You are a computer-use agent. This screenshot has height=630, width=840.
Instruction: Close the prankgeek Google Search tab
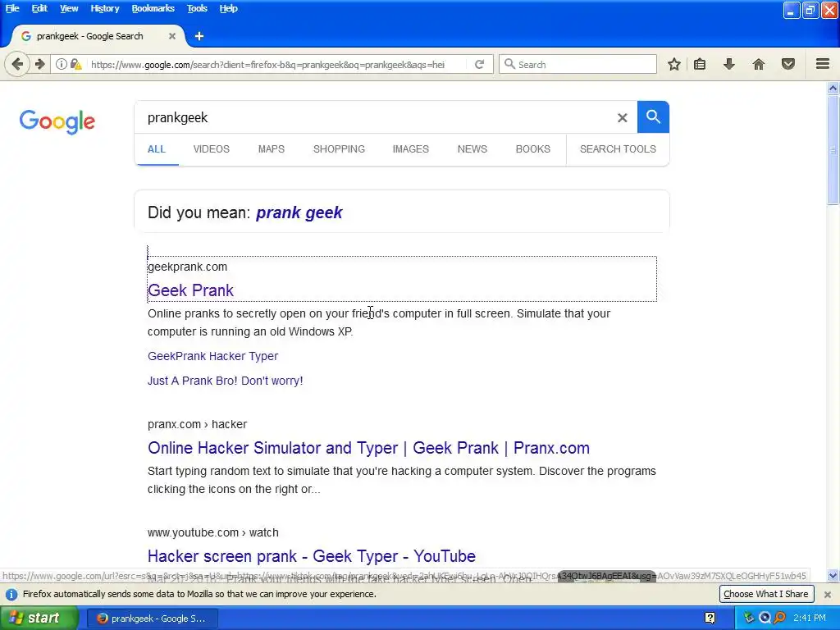[x=172, y=36]
